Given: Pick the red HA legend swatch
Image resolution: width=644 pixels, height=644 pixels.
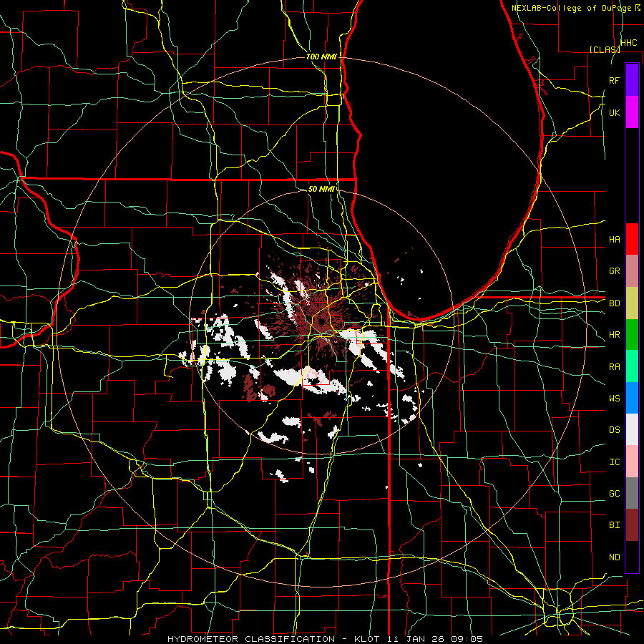Looking at the screenshot, I should (x=632, y=239).
